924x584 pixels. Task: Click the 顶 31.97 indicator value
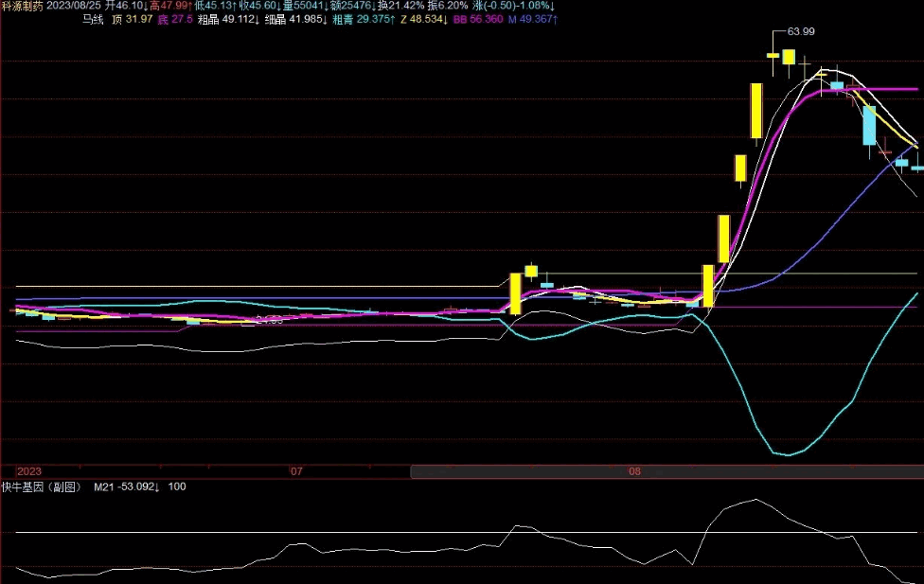click(x=133, y=20)
